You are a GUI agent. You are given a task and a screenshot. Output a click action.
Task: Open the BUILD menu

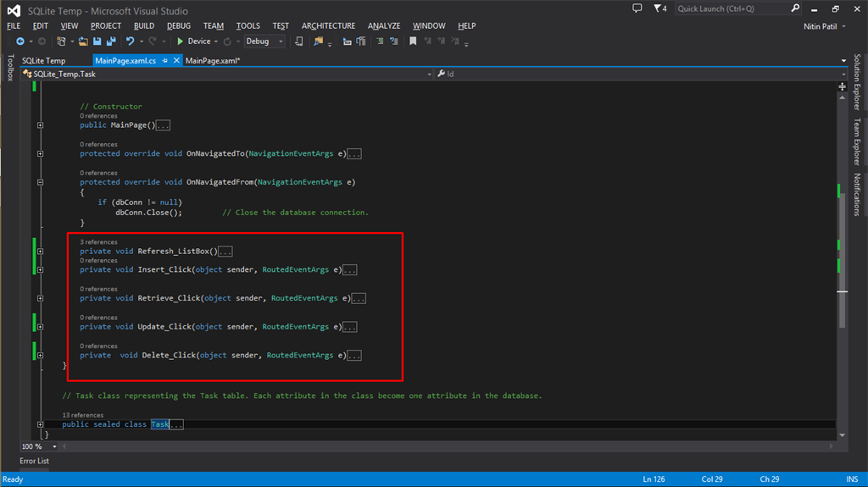[144, 26]
